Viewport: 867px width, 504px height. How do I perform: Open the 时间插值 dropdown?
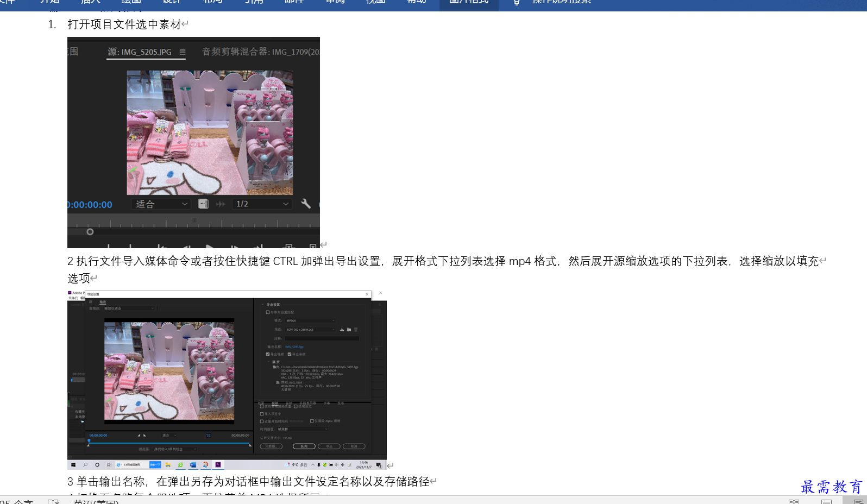[x=302, y=429]
